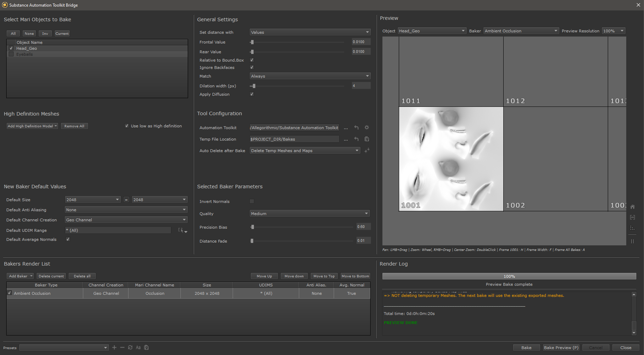Click the Automation Toolkit gear settings icon

coord(366,128)
